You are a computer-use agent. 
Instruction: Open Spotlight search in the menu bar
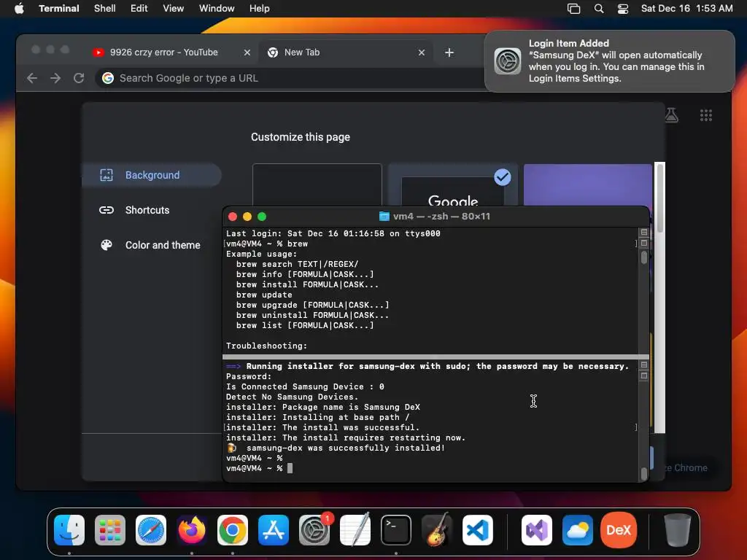tap(599, 8)
